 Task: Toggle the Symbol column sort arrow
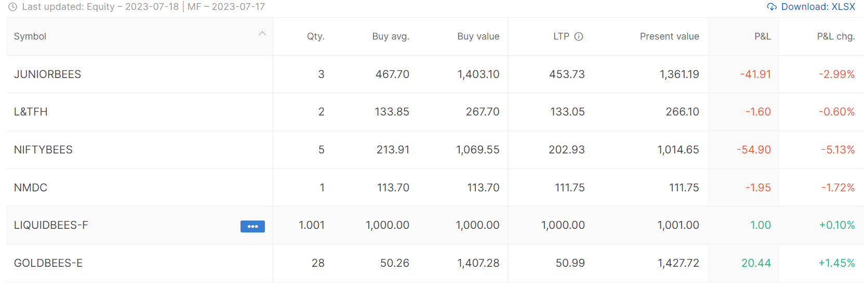tap(262, 34)
